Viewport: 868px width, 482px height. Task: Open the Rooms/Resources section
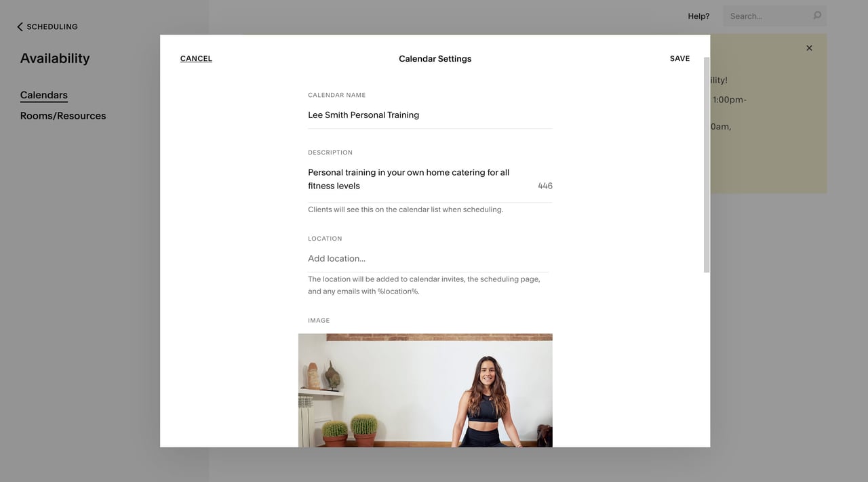coord(62,115)
